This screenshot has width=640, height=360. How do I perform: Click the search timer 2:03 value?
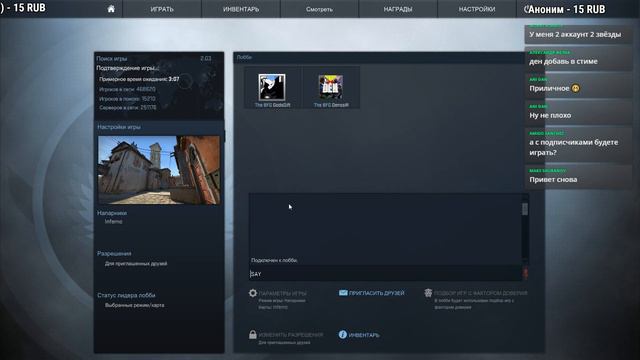[x=206, y=59]
